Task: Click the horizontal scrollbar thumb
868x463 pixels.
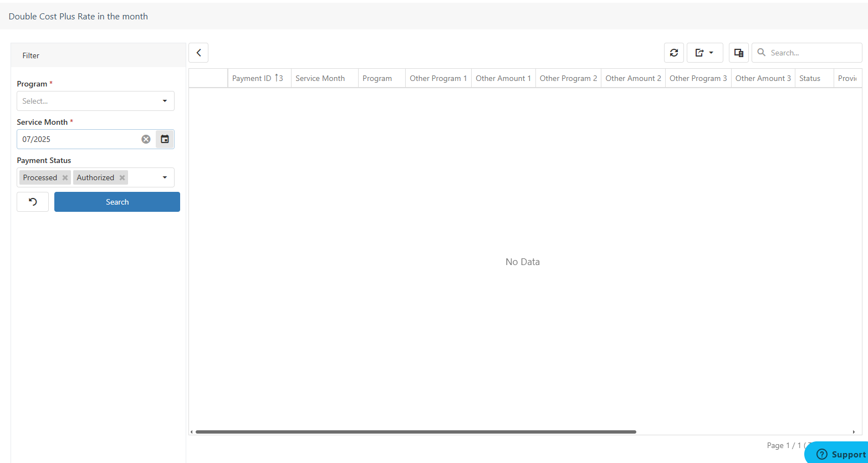Action: pos(416,431)
